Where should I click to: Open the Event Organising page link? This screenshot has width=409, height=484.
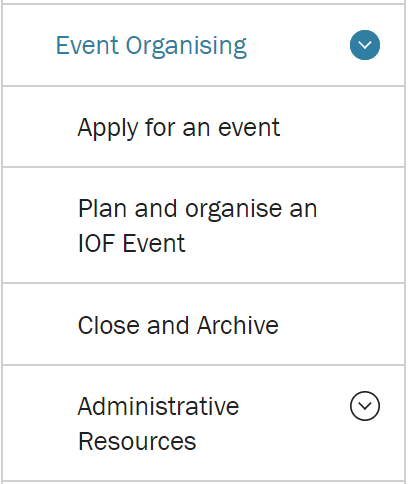[x=151, y=46]
